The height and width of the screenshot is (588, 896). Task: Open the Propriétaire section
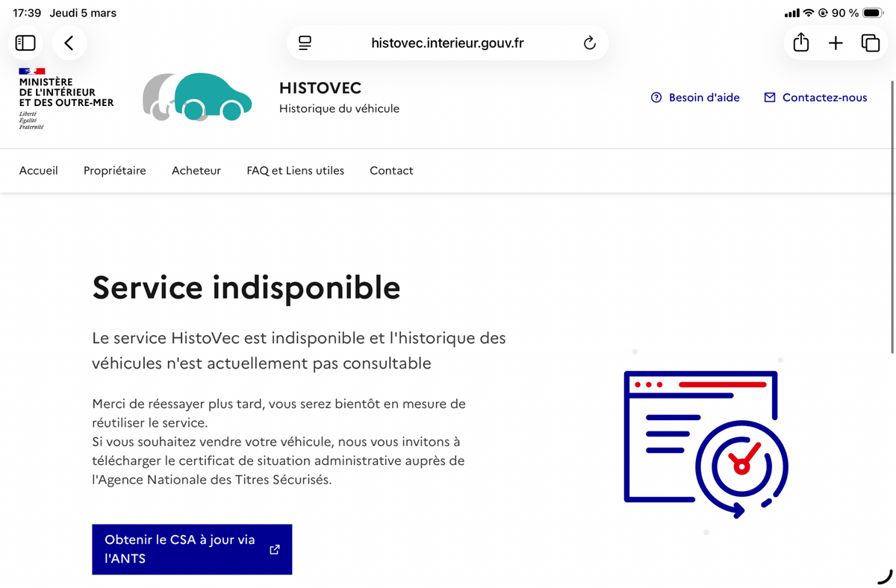(x=115, y=171)
